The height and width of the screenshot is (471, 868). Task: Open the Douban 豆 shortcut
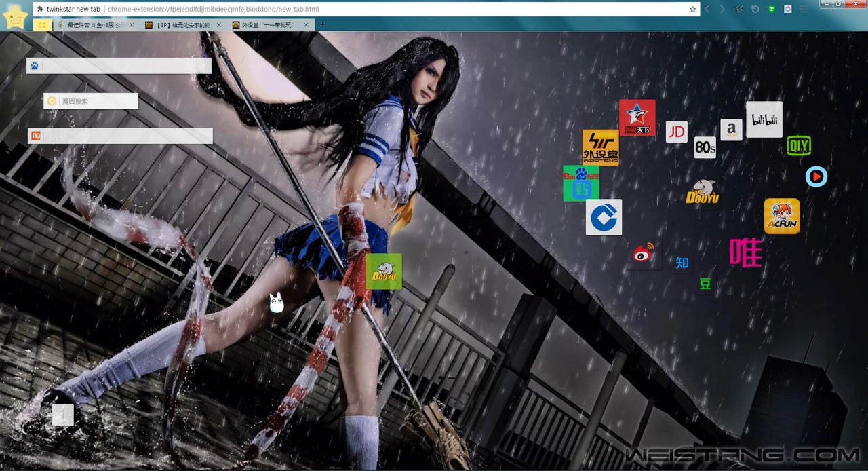[x=705, y=284]
